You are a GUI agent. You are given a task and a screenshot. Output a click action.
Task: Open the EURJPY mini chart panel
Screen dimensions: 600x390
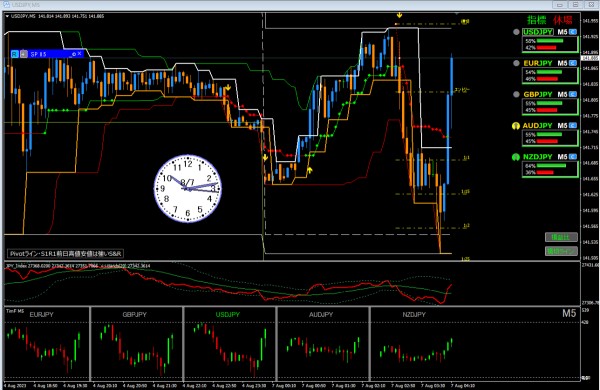tap(47, 343)
